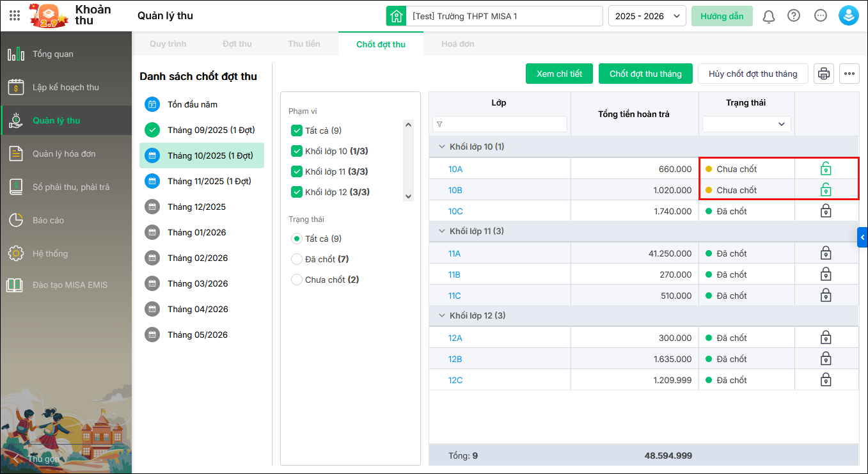Select the Chưa chốt status radio
The width and height of the screenshot is (868, 474).
[x=296, y=280]
